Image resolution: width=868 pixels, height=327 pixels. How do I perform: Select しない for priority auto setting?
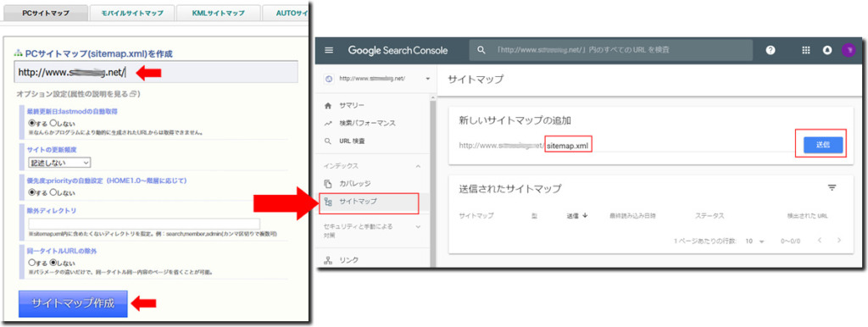click(53, 192)
